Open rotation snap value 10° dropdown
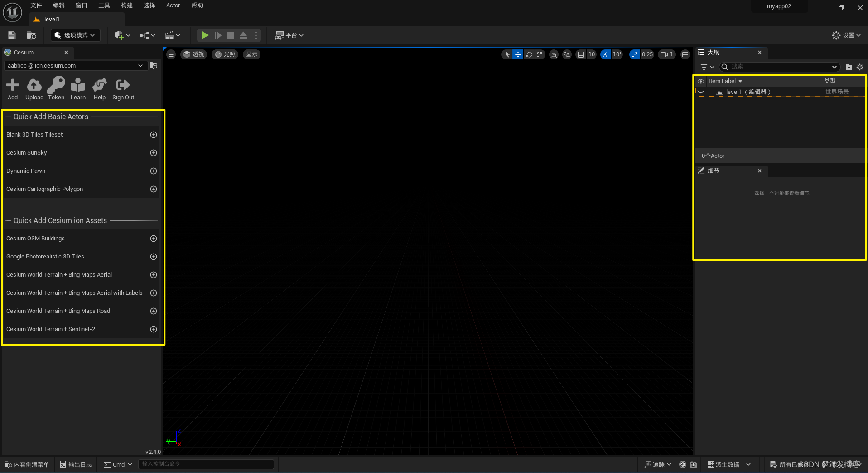 click(617, 54)
